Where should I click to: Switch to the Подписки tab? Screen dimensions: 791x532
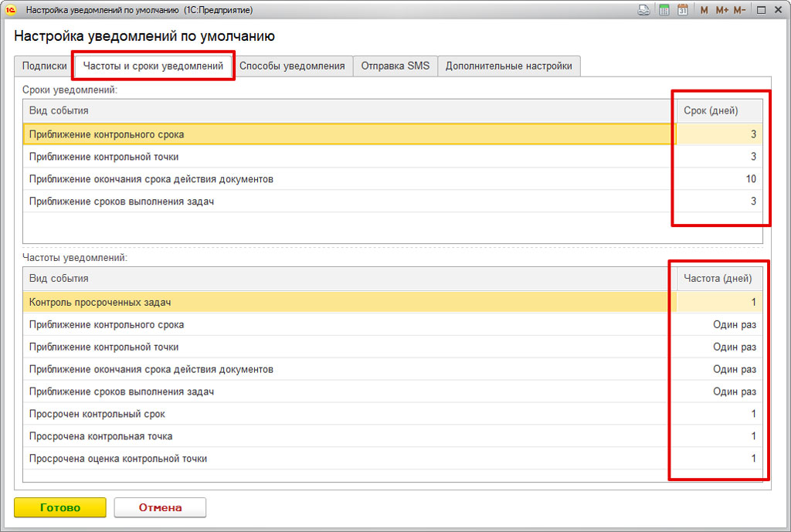click(x=44, y=66)
